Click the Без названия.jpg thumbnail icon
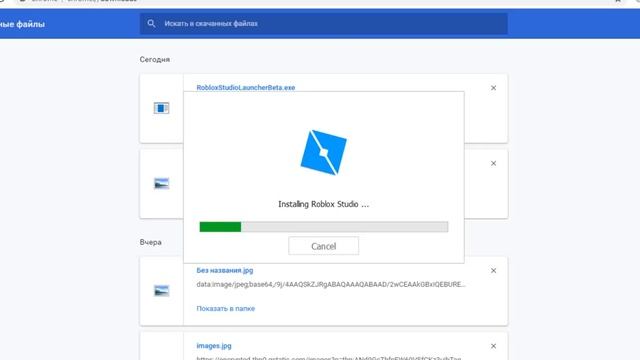Viewport: 640px width, 360px height. click(161, 291)
